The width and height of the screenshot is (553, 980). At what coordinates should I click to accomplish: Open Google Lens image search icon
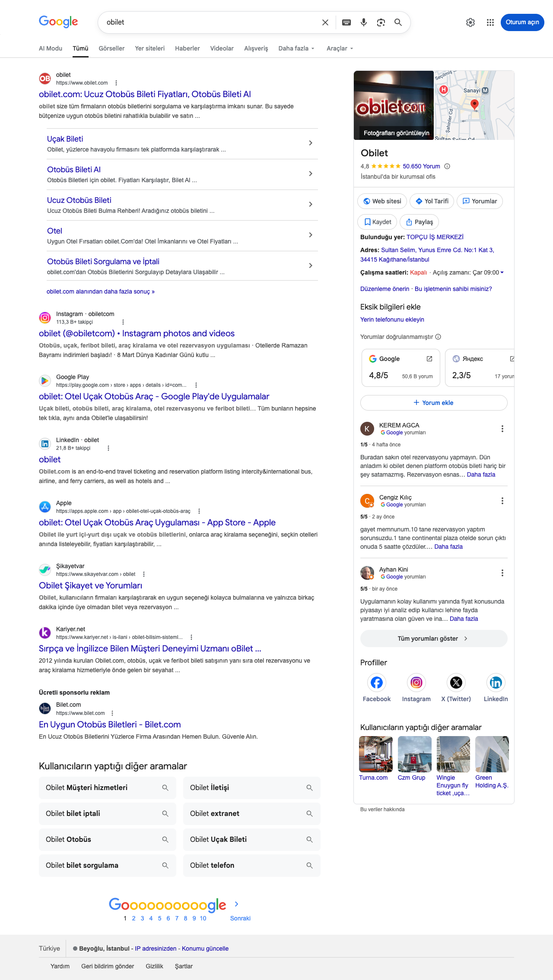coord(381,22)
